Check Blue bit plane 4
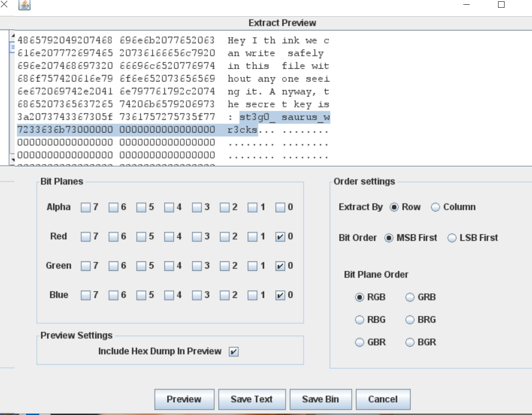Image resolution: width=532 pixels, height=415 pixels. pos(169,295)
